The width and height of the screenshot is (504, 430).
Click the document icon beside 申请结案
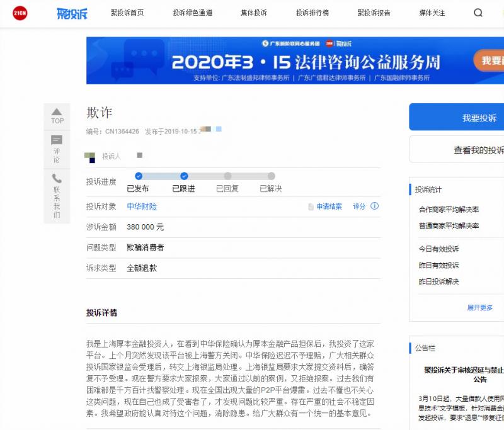(311, 207)
